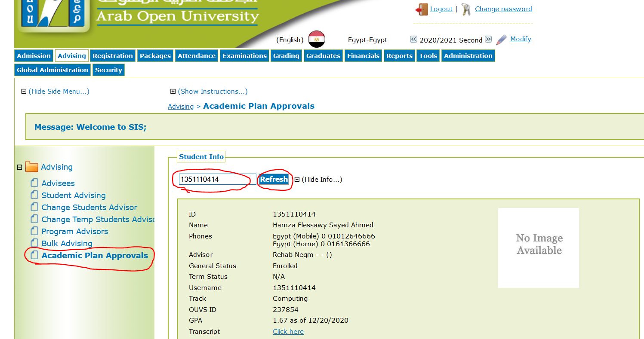The image size is (644, 339).
Task: Collapse side menu with minus box
Action: [24, 92]
